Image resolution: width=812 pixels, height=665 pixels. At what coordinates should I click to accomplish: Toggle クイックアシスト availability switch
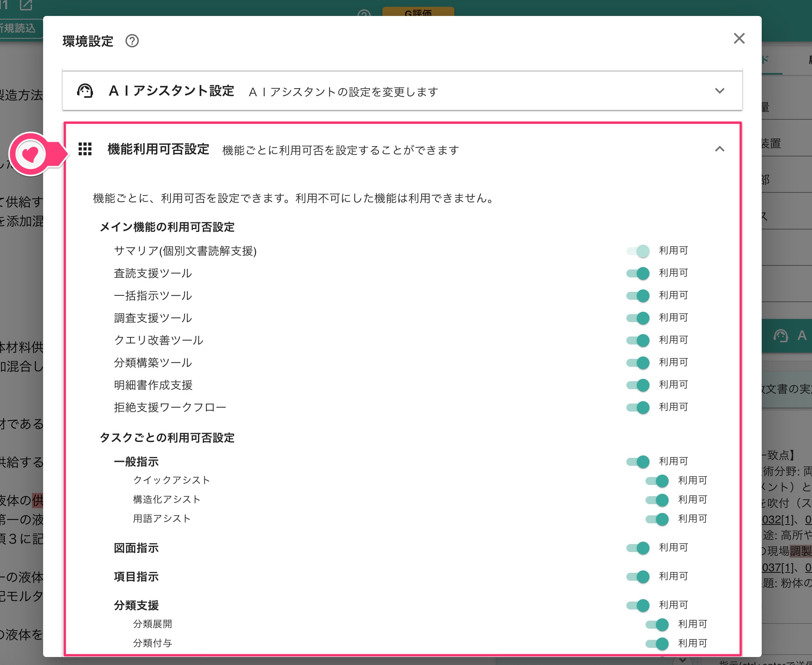tap(657, 481)
